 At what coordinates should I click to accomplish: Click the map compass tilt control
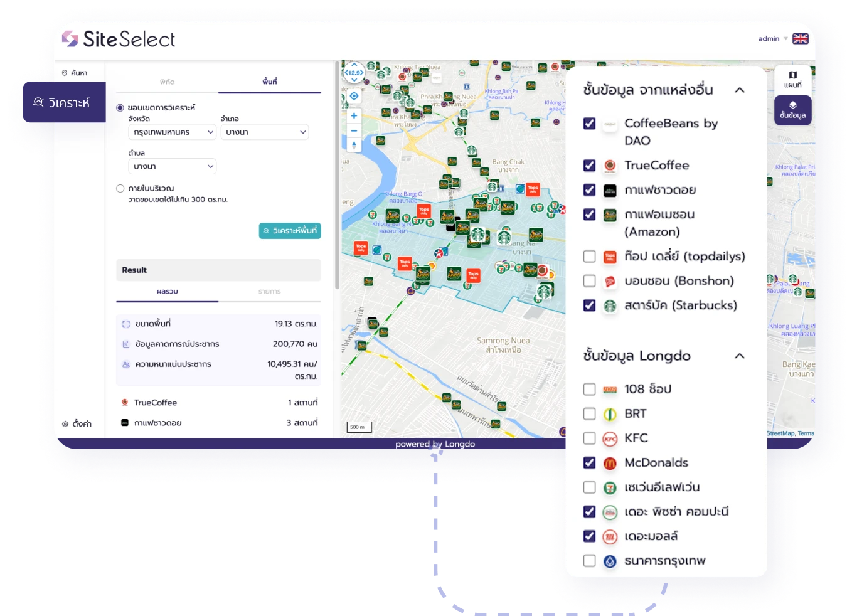tap(354, 146)
